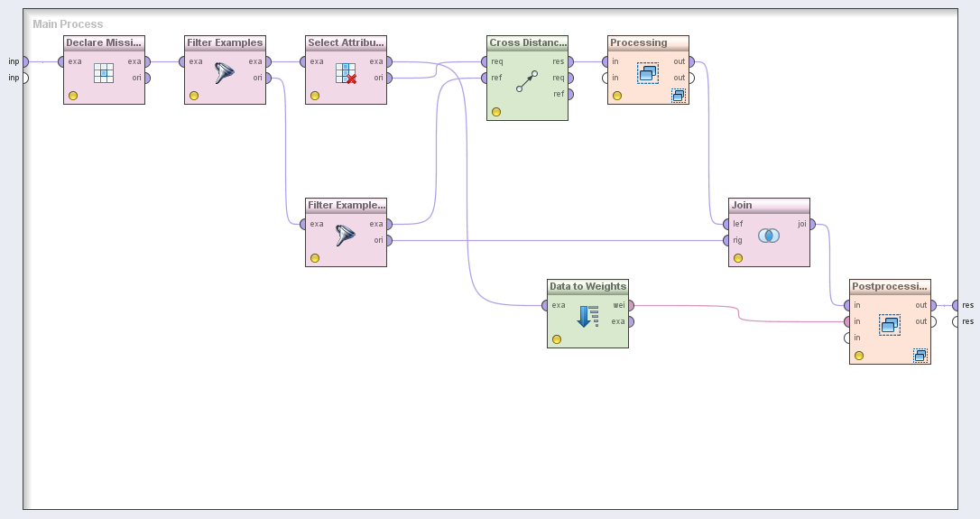Image resolution: width=980 pixels, height=519 pixels.
Task: Select the Data to Weights title bar
Action: (587, 286)
